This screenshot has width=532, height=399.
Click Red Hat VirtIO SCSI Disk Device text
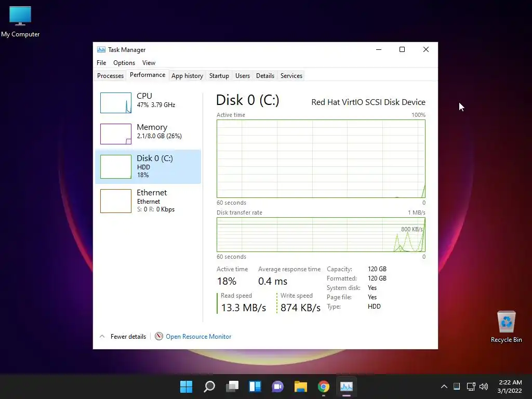pos(368,102)
